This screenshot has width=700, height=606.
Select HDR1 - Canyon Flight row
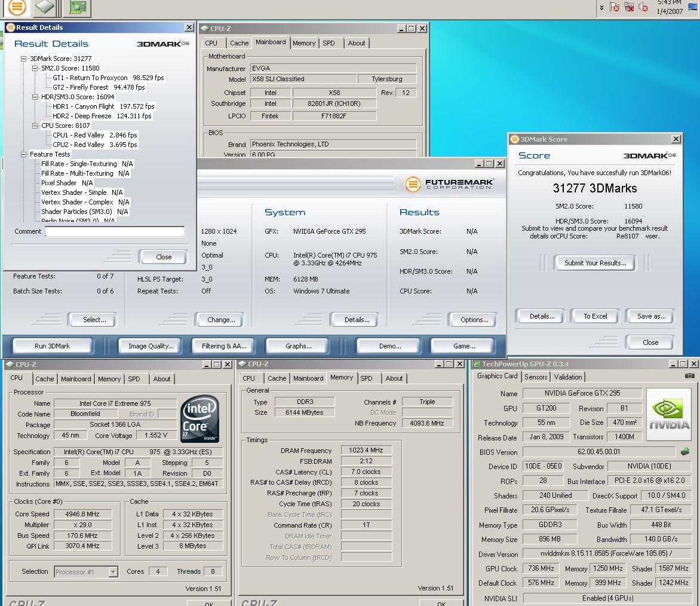tap(103, 106)
